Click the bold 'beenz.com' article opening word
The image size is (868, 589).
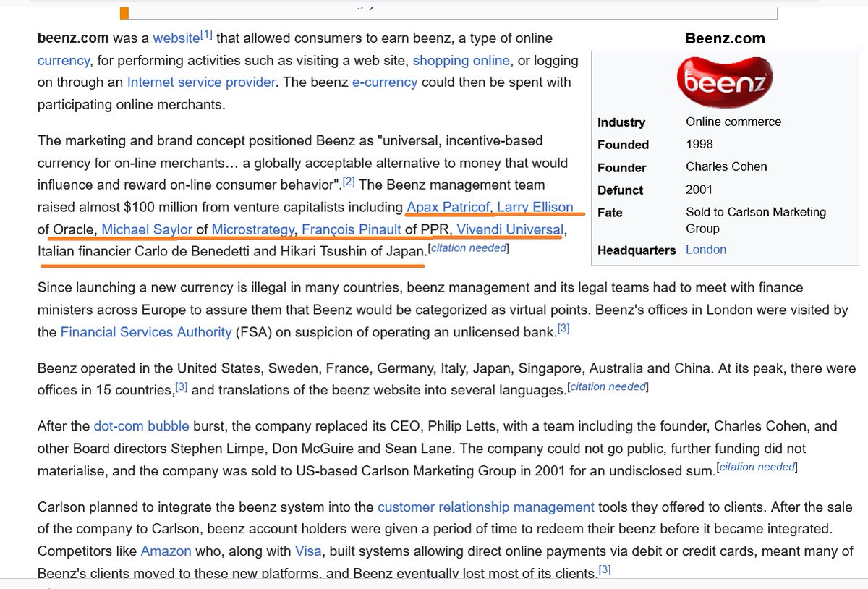pyautogui.click(x=73, y=38)
